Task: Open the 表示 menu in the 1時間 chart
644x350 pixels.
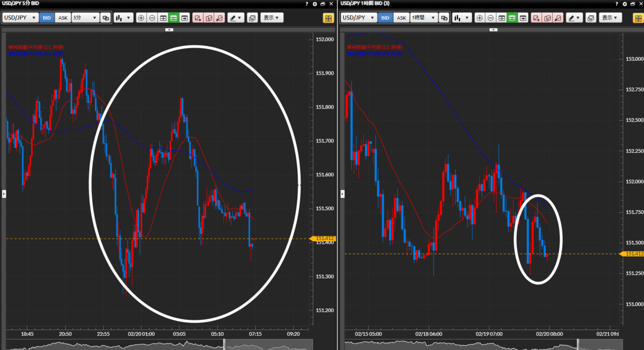Action: 610,18
